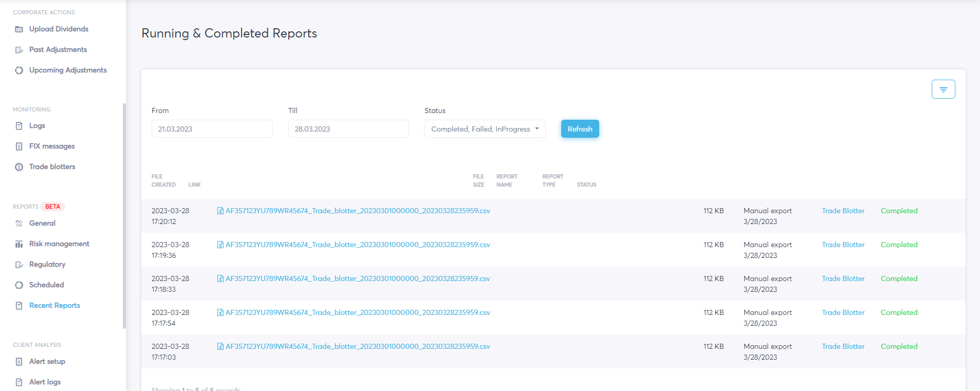Click the Till date input field
Screen dimensions: 980x391
pos(348,129)
